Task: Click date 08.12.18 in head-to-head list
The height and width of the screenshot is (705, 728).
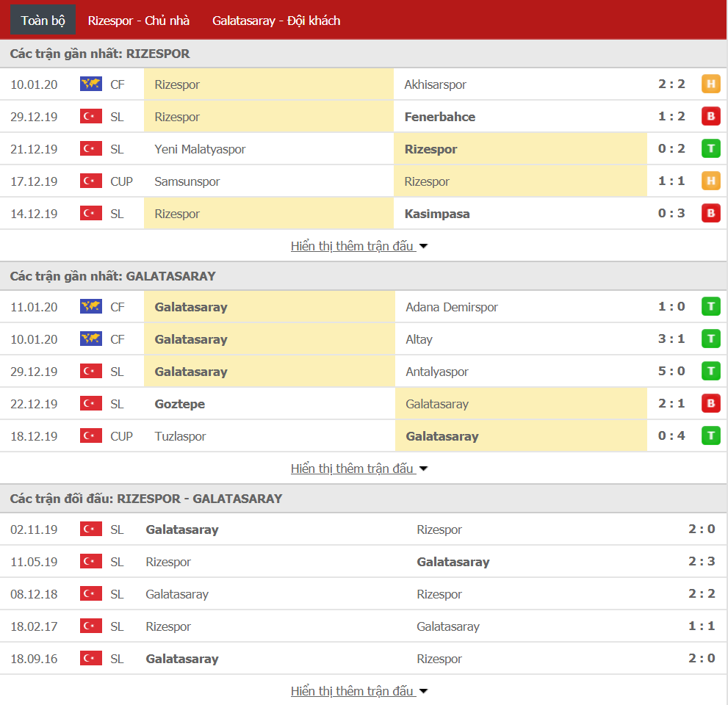Action: coord(34,594)
